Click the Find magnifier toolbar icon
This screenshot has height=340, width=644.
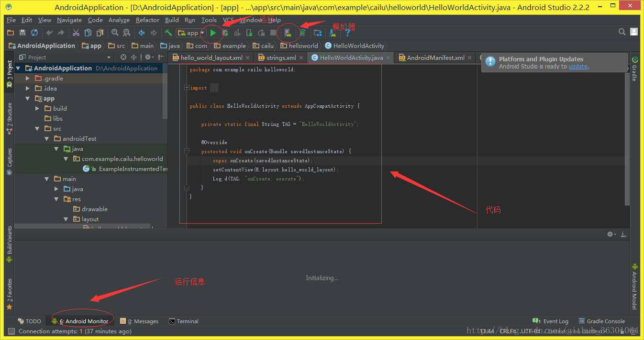coord(115,33)
